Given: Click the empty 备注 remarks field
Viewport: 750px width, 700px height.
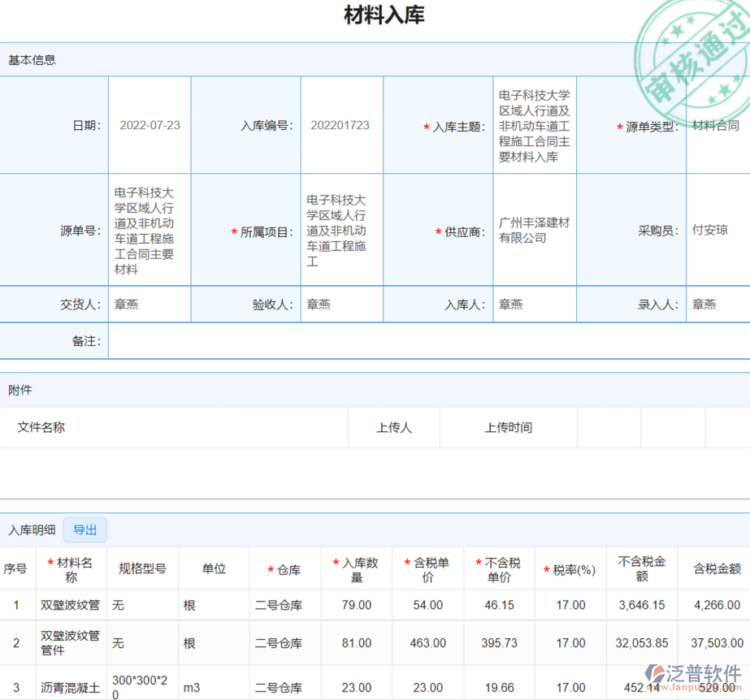Looking at the screenshot, I should point(428,341).
